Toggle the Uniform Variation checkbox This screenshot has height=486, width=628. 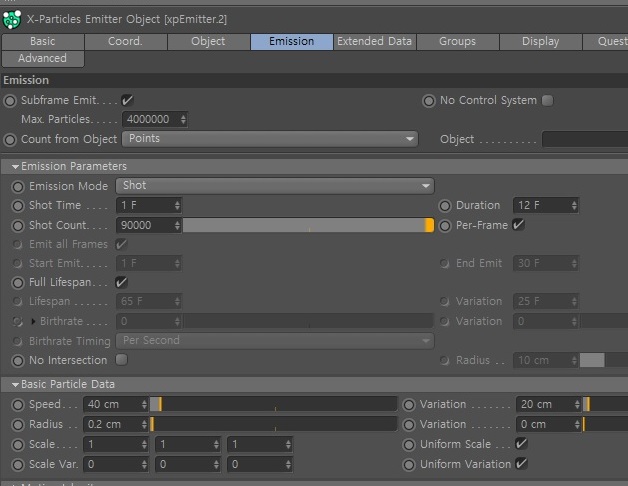coord(521,464)
